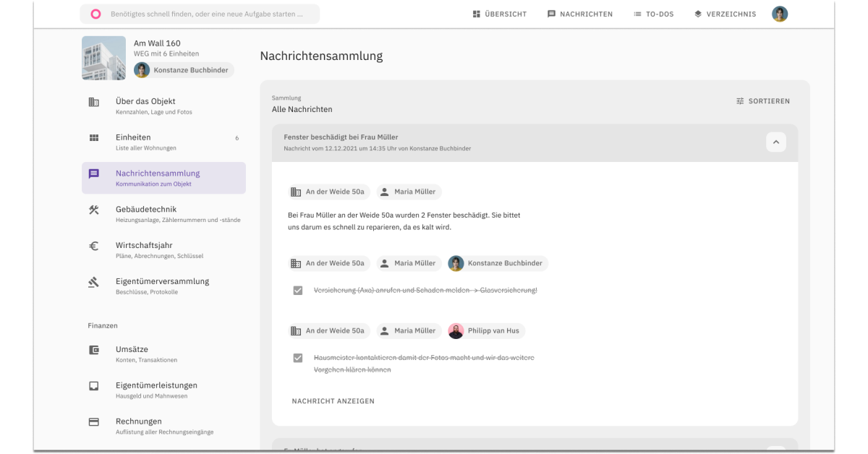
Task: Click the message icon for Nachrichtensammlung
Action: 93,174
